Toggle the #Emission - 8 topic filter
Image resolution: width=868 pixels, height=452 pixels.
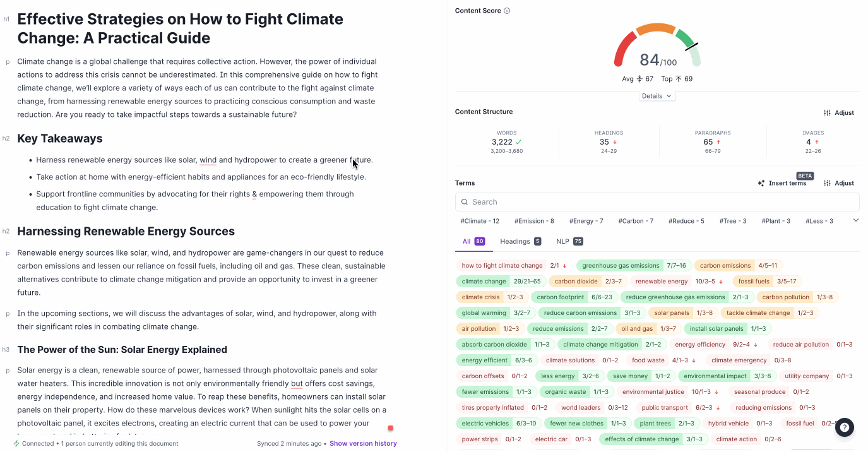(x=534, y=221)
